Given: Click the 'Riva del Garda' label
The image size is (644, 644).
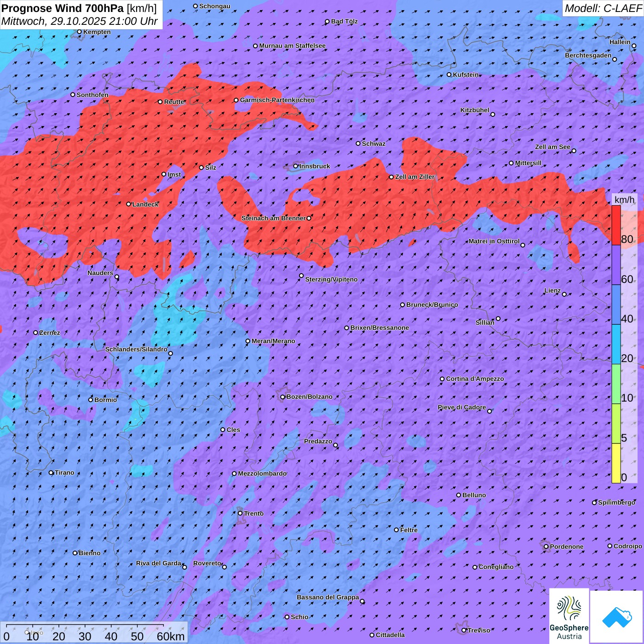Looking at the screenshot, I should pos(158,563).
